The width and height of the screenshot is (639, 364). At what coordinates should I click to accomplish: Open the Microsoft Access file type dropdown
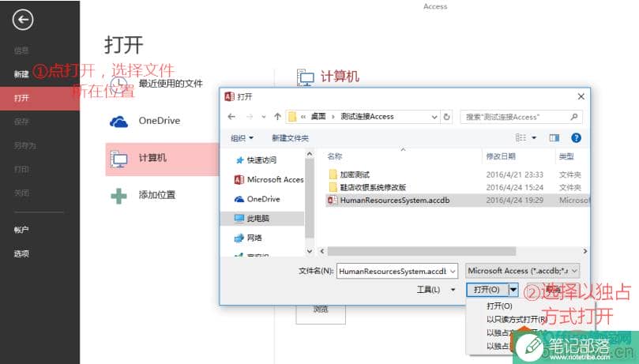(522, 271)
